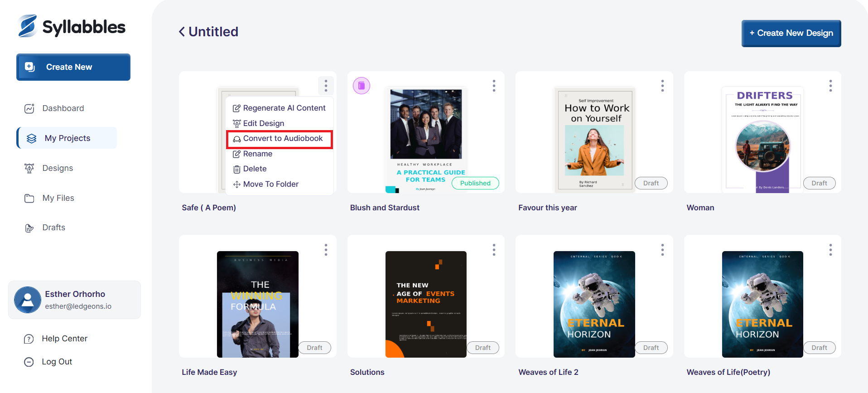
Task: Open the Eternal Horizon cover for Weaves of Life(Poetry)
Action: (762, 304)
